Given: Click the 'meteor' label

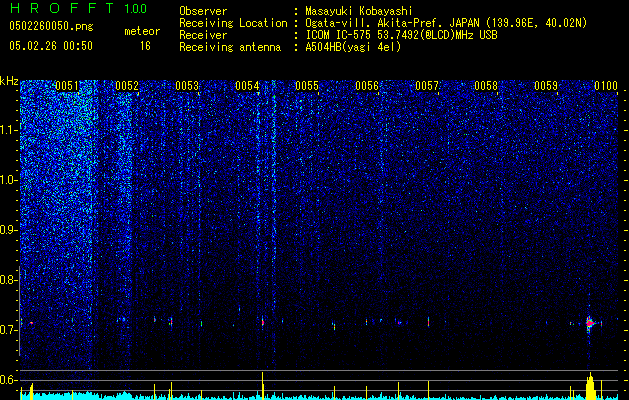Looking at the screenshot, I should [x=142, y=31].
